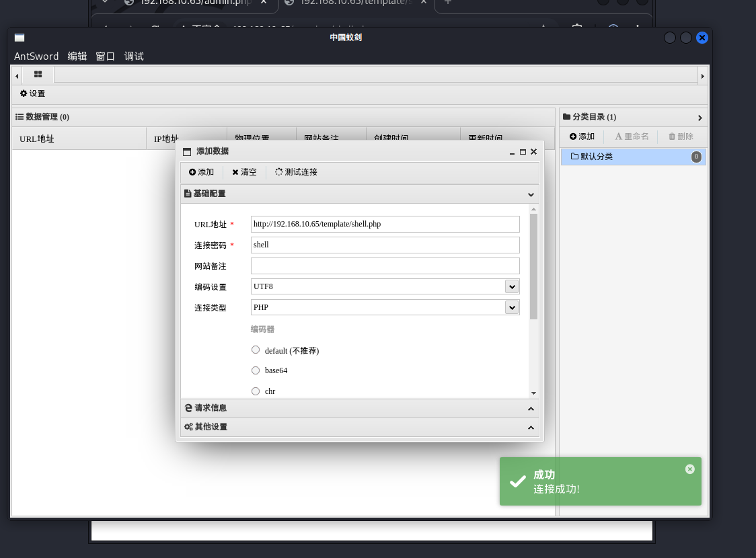Dismiss the 连接成功 notification

click(x=690, y=469)
